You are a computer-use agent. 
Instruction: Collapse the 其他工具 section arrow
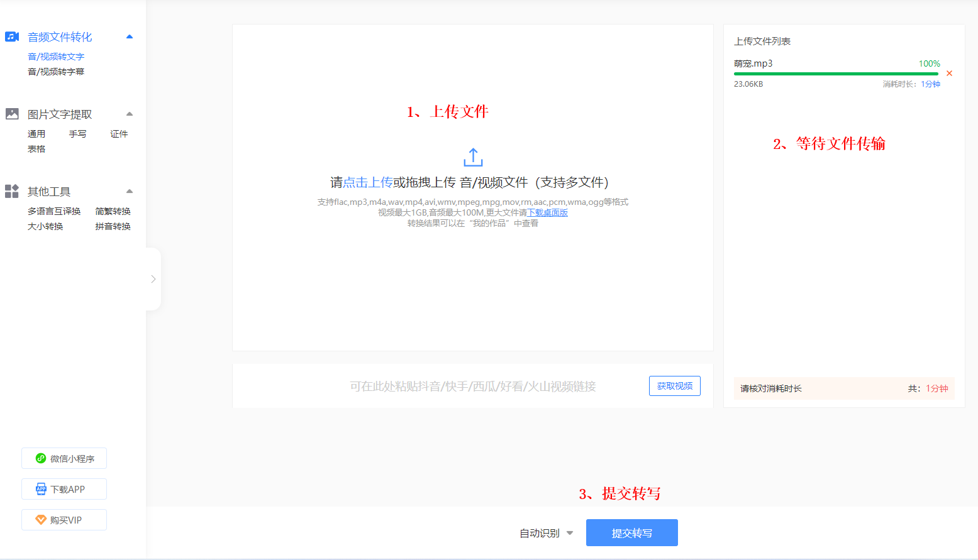pos(130,191)
